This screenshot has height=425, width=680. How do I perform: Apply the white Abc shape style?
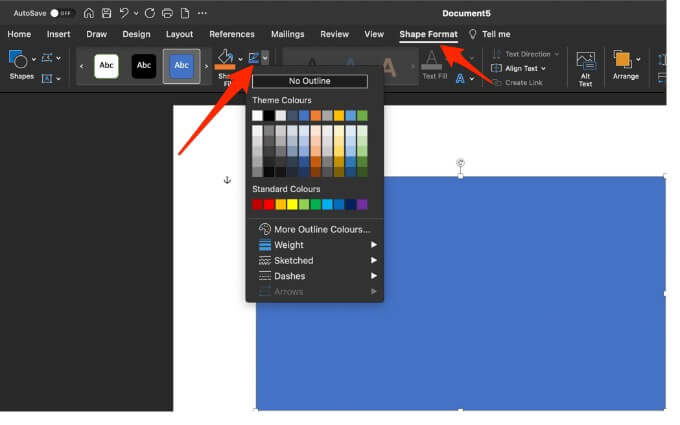(x=106, y=66)
